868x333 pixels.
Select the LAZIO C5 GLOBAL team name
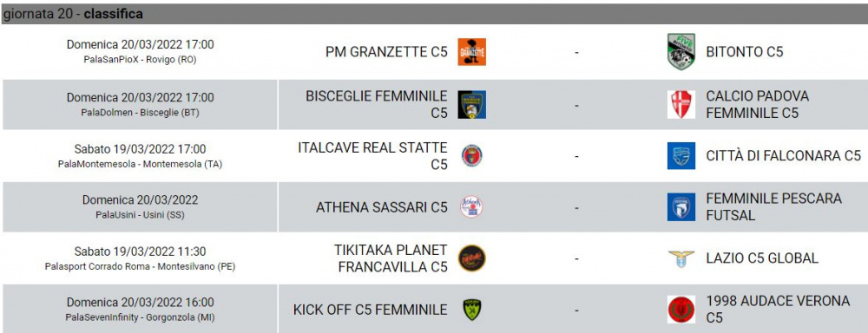click(762, 258)
